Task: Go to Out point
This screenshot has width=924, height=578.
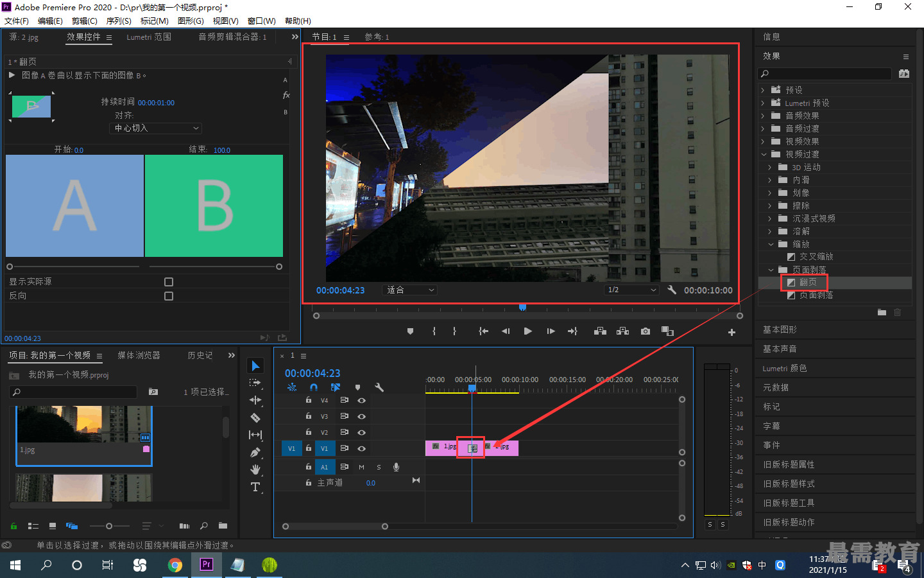Action: [572, 331]
